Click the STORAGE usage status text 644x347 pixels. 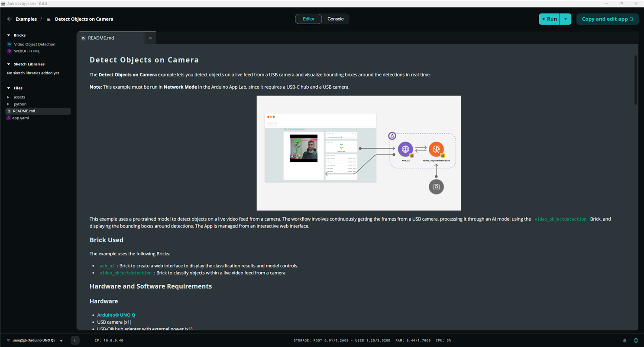click(x=342, y=341)
